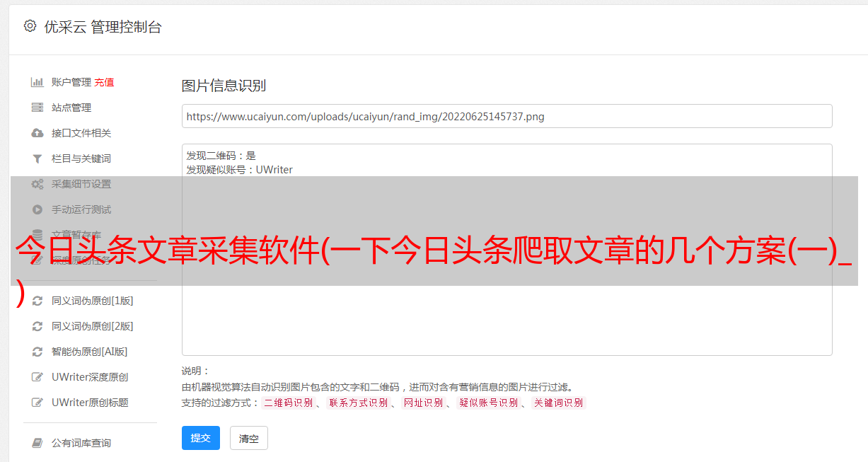868x462 pixels.
Task: Click the 优采云 管理控制台 title
Action: pos(103,27)
